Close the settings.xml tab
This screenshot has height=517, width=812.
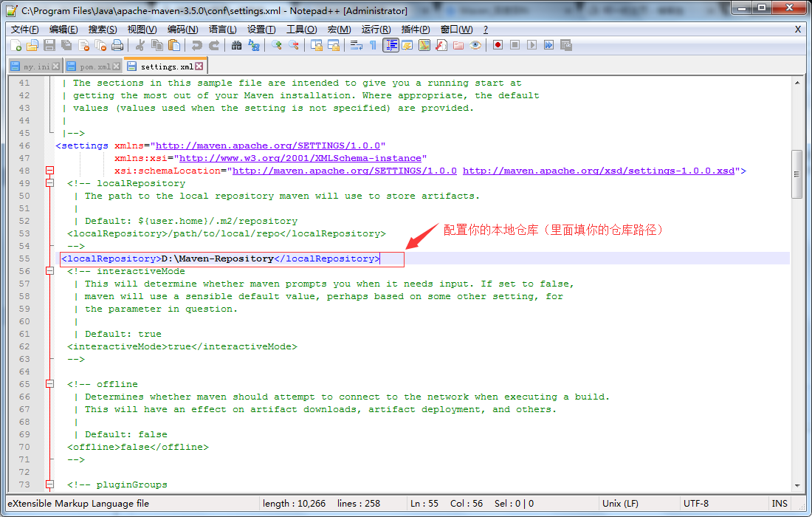point(199,66)
